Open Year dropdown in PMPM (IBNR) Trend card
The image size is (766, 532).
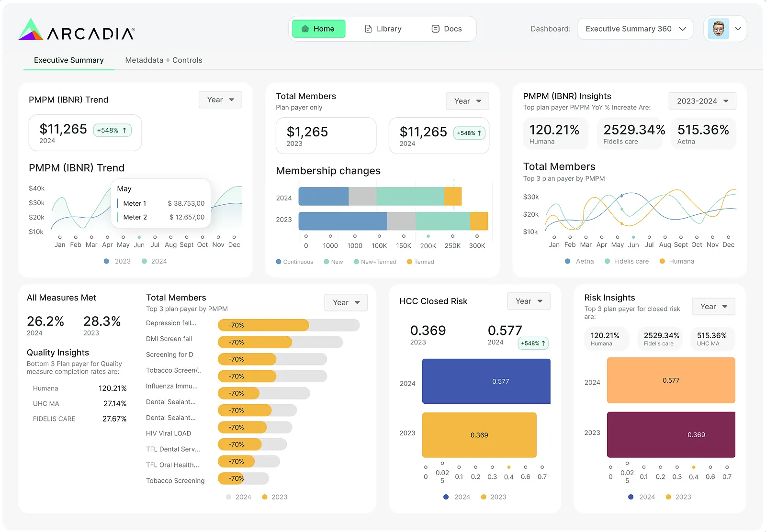click(x=220, y=100)
